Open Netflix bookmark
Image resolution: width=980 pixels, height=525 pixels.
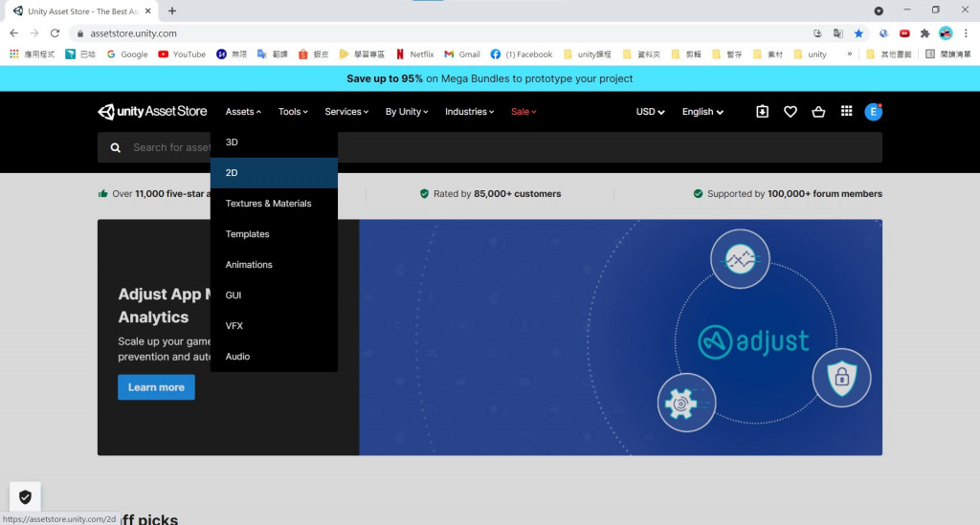click(x=415, y=55)
